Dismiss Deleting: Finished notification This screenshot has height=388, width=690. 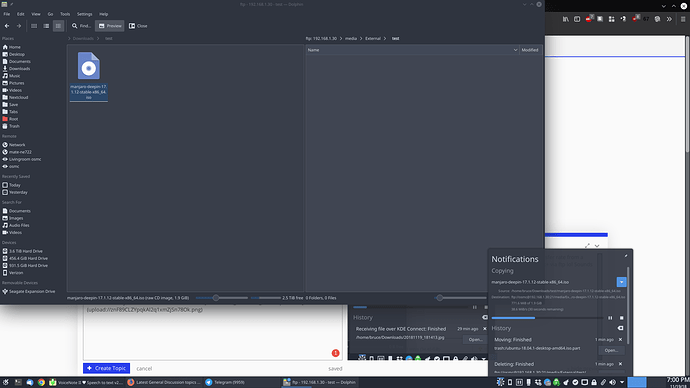(620, 364)
